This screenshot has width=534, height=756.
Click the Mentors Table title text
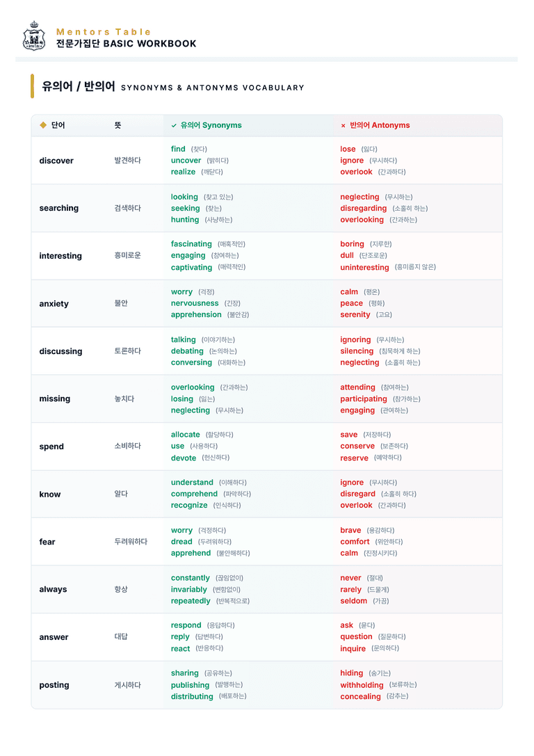(x=104, y=32)
